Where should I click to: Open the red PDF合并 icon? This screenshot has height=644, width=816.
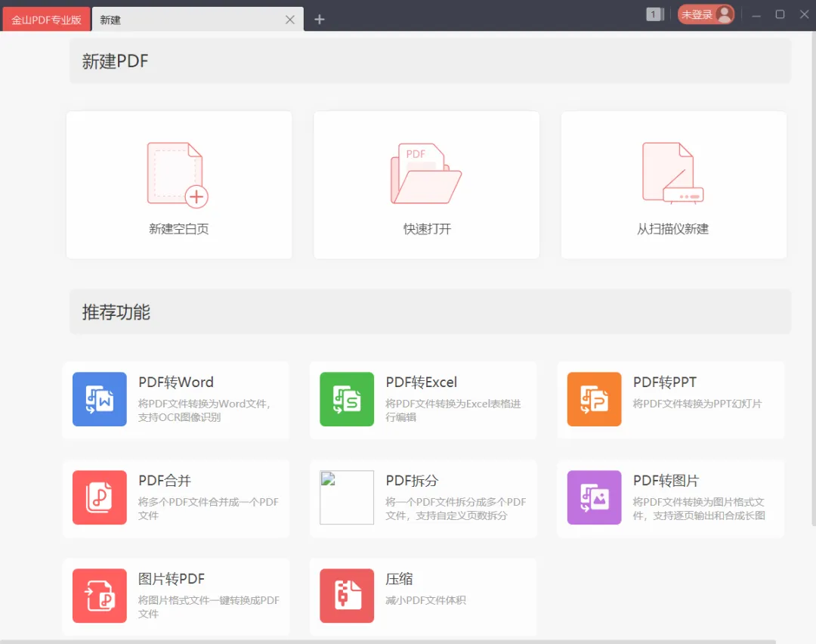coord(100,497)
